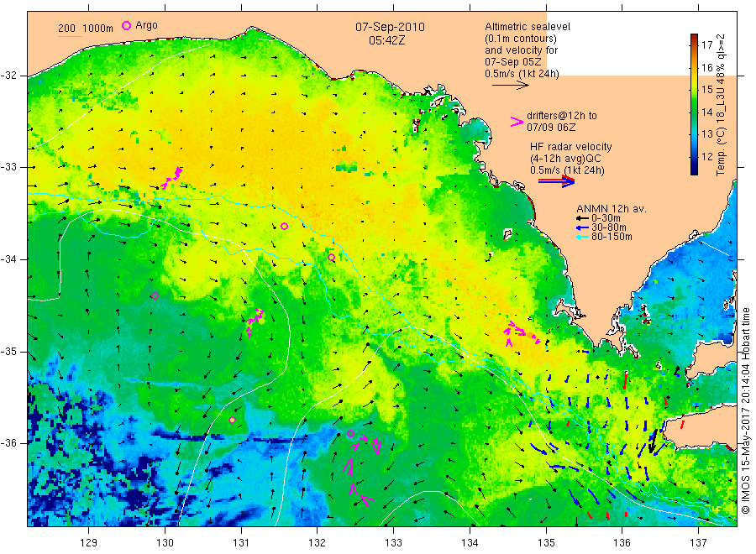Click the temperature colorbar at 12 degrees

click(x=694, y=157)
